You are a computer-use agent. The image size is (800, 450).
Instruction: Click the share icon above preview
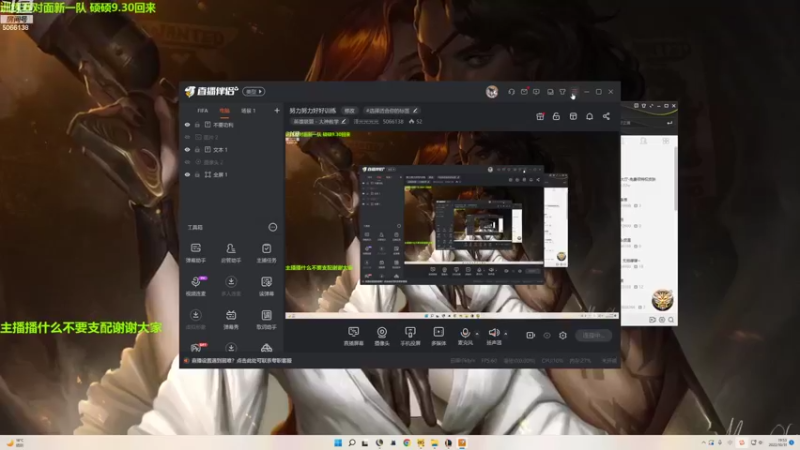click(x=606, y=116)
